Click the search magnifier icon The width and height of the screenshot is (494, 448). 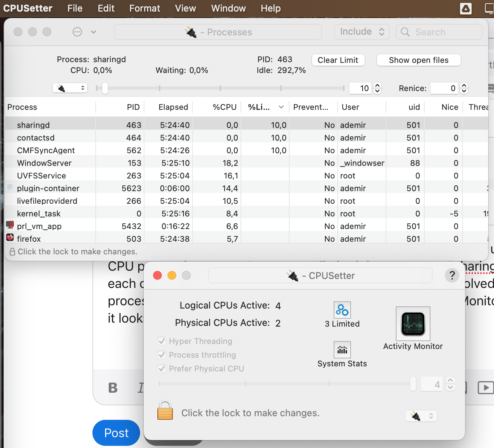(x=406, y=32)
